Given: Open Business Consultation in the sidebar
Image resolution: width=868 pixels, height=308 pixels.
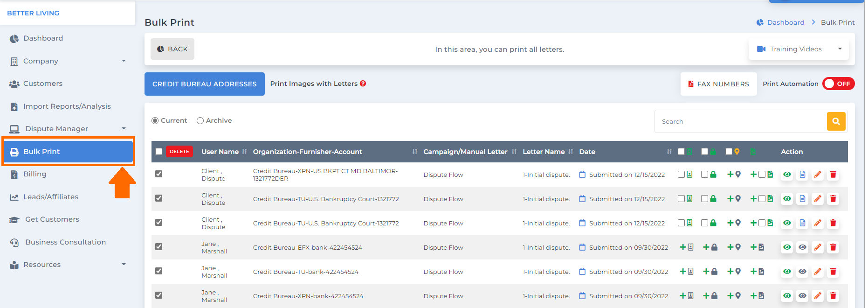Looking at the screenshot, I should [65, 242].
